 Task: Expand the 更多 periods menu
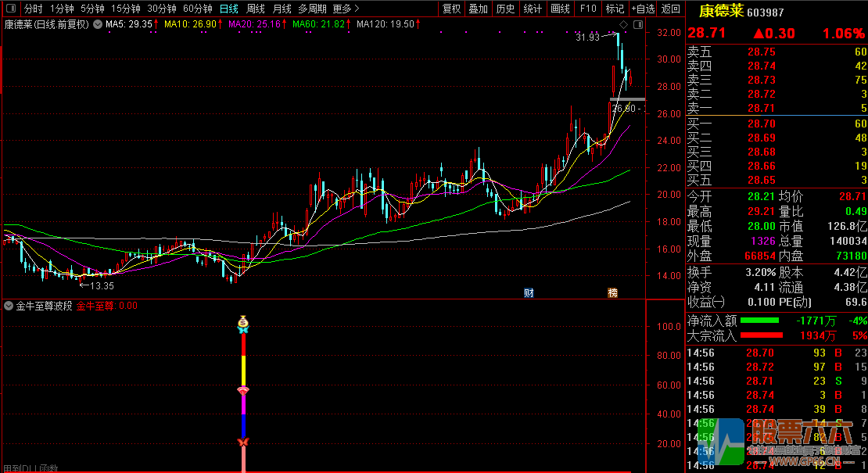tap(346, 9)
